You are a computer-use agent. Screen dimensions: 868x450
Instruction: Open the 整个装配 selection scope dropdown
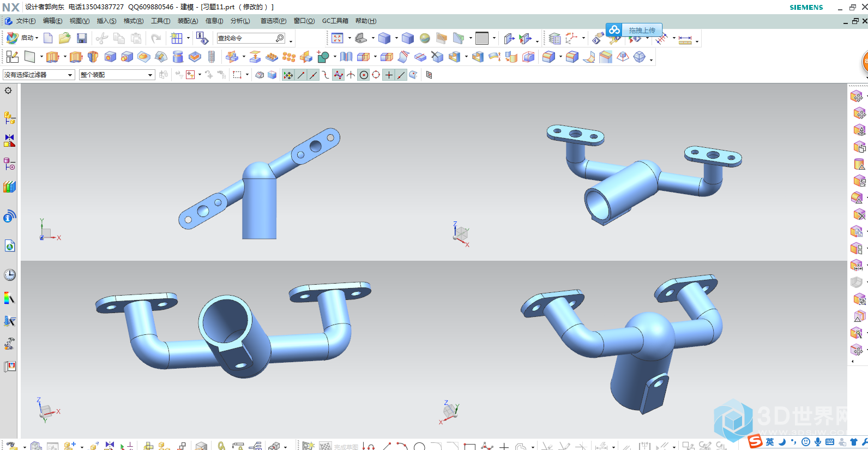(117, 75)
